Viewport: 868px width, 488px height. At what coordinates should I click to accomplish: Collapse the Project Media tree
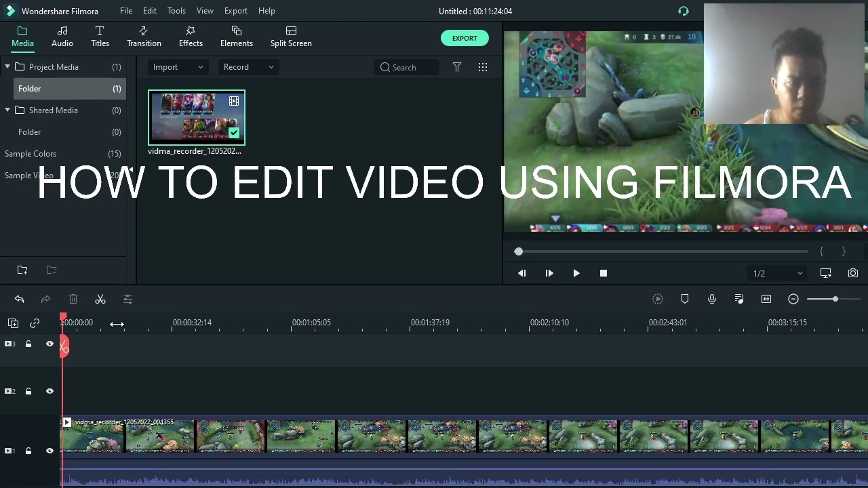(x=7, y=66)
